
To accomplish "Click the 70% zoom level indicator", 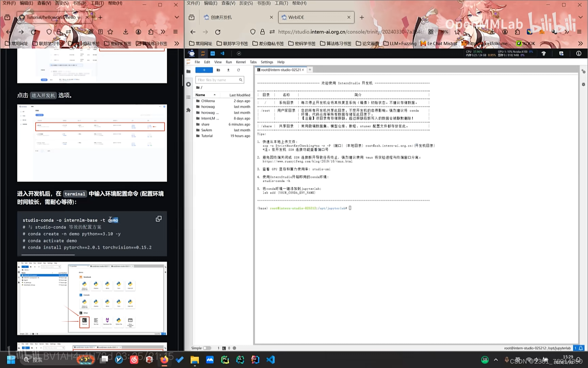I will (x=444, y=32).
